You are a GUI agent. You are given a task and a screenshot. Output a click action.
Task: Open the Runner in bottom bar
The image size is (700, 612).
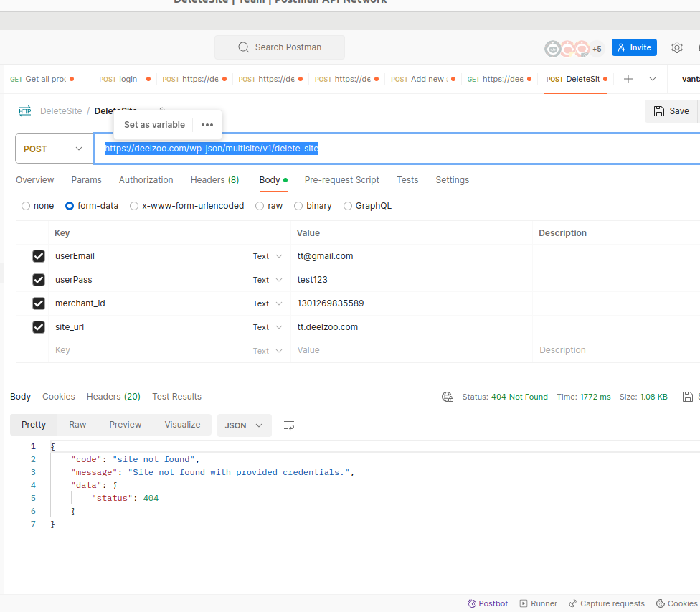pos(539,603)
